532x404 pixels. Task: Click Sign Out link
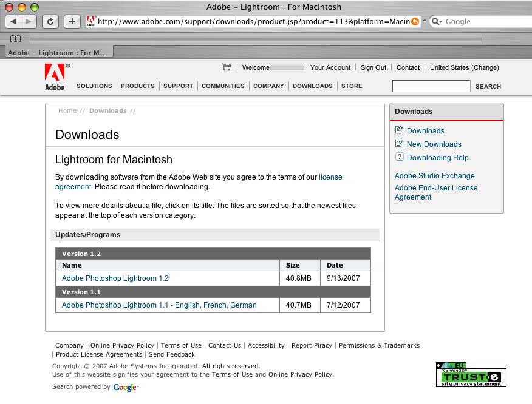point(373,67)
